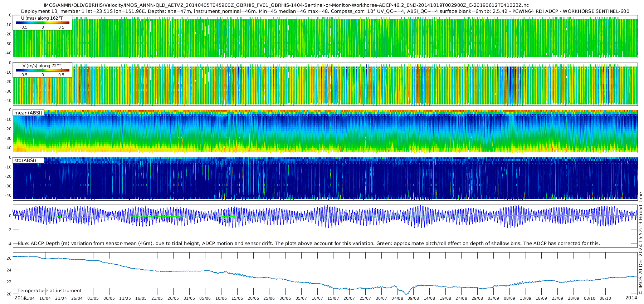644x304 pixels.
Task: Click the blue ADCP depth variation description text
Action: coord(308,244)
